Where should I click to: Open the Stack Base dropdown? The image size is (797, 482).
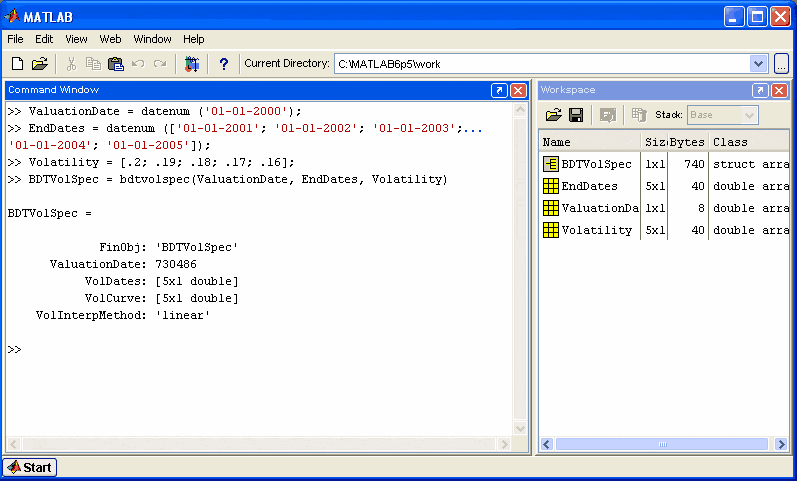point(749,115)
